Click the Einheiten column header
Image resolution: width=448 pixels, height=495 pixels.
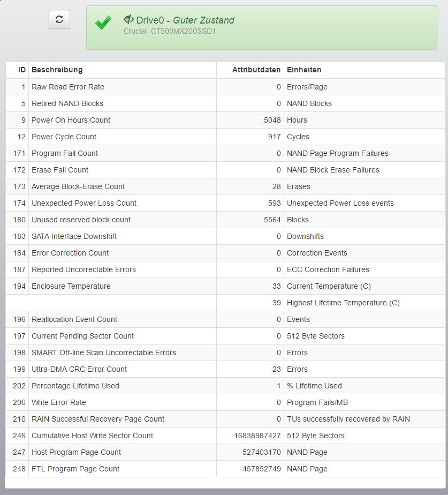[x=304, y=70]
